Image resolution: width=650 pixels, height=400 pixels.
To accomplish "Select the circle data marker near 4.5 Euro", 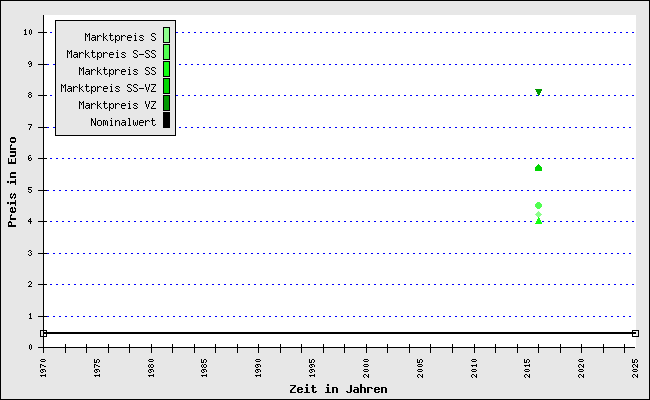I will click(x=538, y=205).
